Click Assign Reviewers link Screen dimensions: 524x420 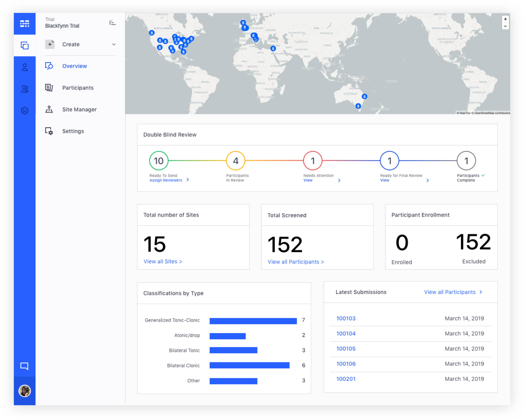tap(166, 180)
